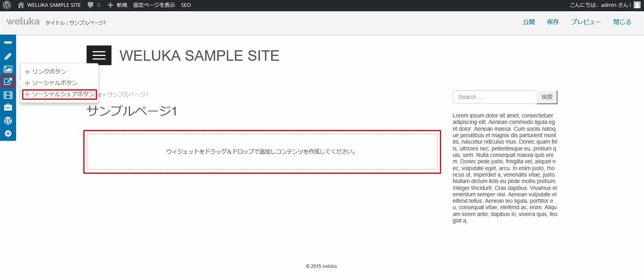Click the briefcase widgets icon in sidebar
The width and height of the screenshot is (644, 280).
[8, 107]
